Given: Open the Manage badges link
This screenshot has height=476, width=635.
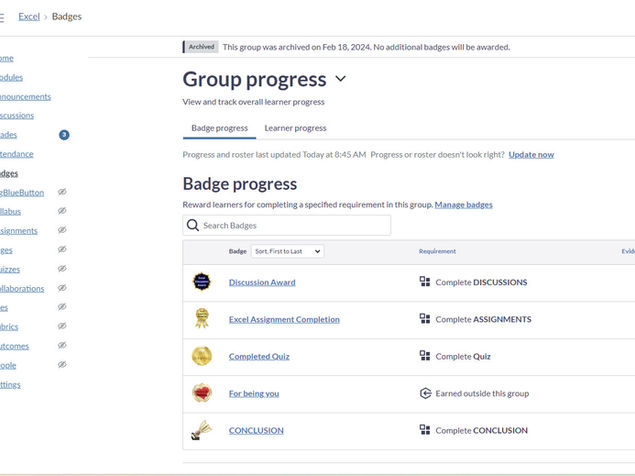Looking at the screenshot, I should pyautogui.click(x=463, y=205).
